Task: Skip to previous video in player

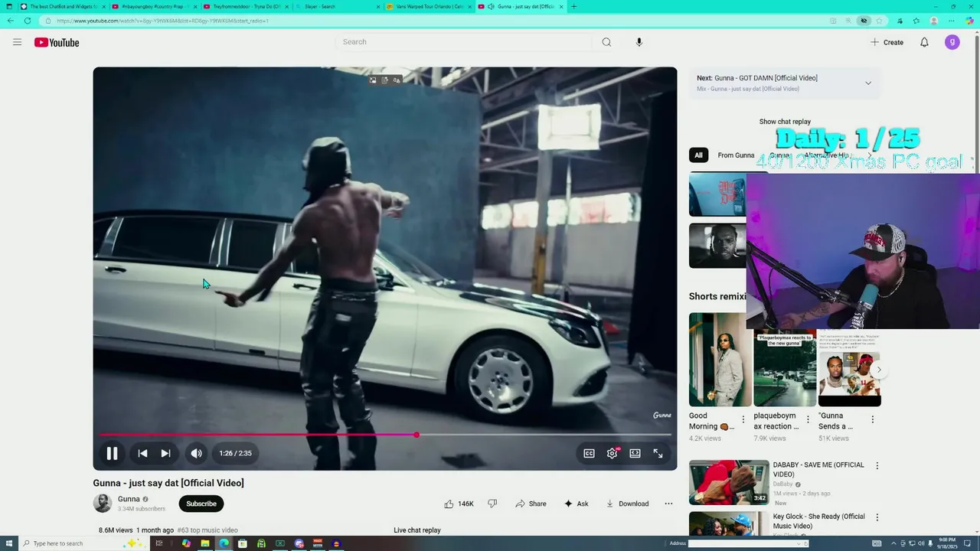Action: pos(142,453)
